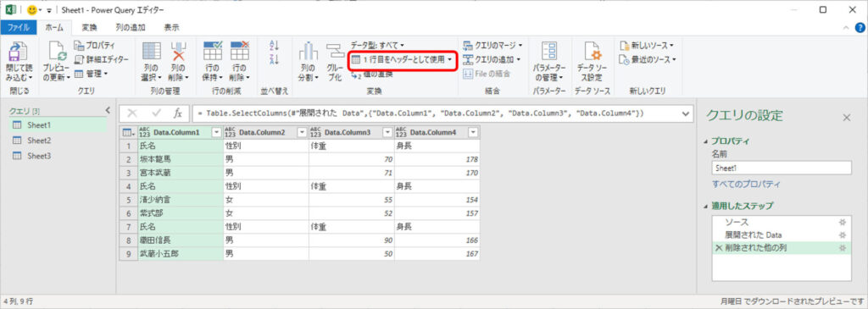
Task: Open the Data.Column1 filter dropdown
Action: coord(216,132)
